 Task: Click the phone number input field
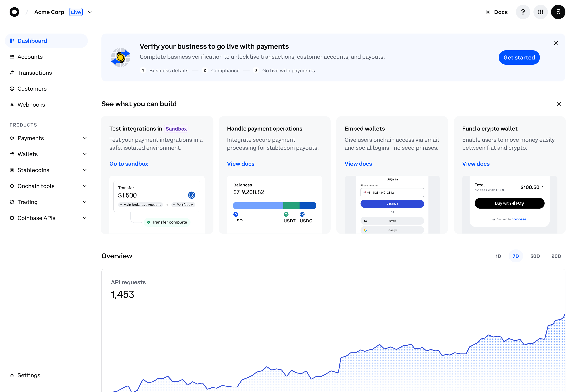coord(392,192)
